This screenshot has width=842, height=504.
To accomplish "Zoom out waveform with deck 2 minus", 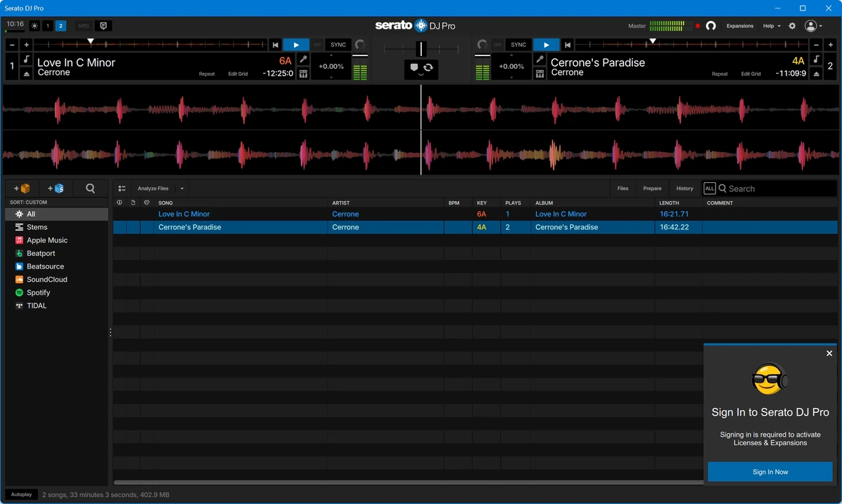I will click(816, 45).
